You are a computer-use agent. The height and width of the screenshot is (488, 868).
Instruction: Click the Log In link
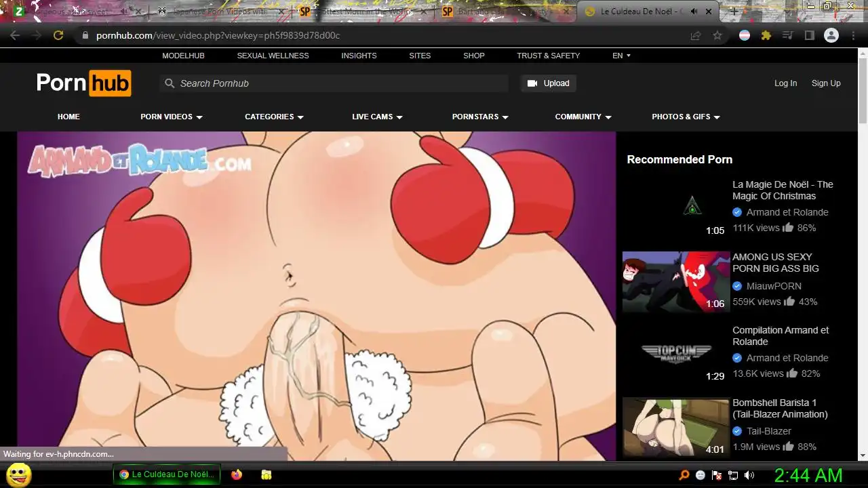point(785,83)
